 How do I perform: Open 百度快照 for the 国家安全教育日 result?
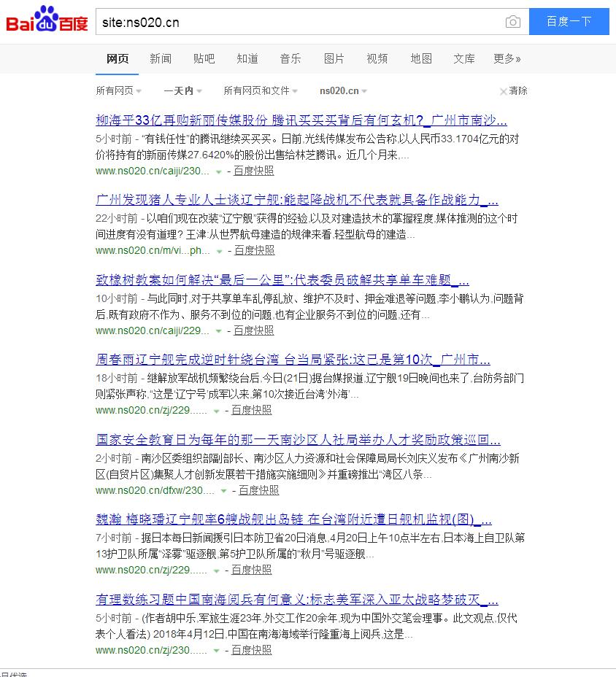click(258, 490)
